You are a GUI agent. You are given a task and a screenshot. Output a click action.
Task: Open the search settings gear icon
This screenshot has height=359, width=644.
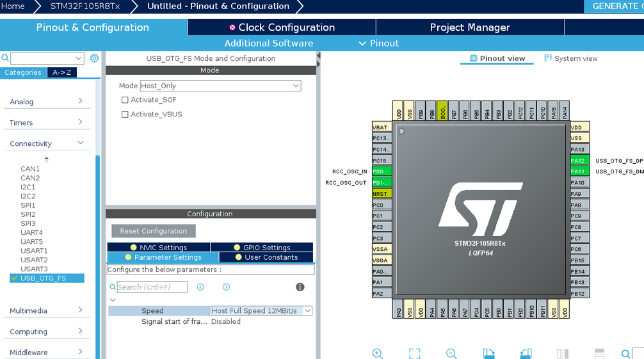tap(95, 58)
